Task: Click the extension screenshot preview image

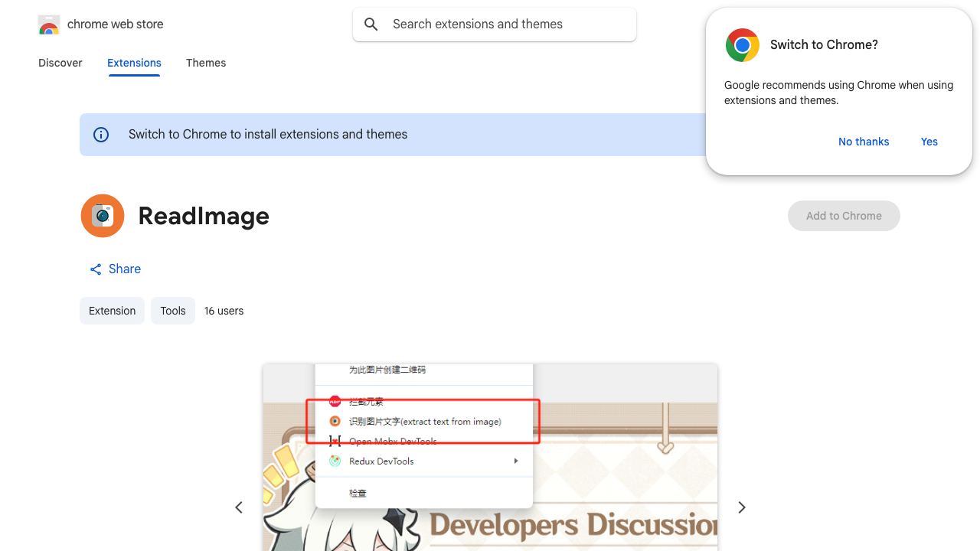Action: (x=490, y=458)
